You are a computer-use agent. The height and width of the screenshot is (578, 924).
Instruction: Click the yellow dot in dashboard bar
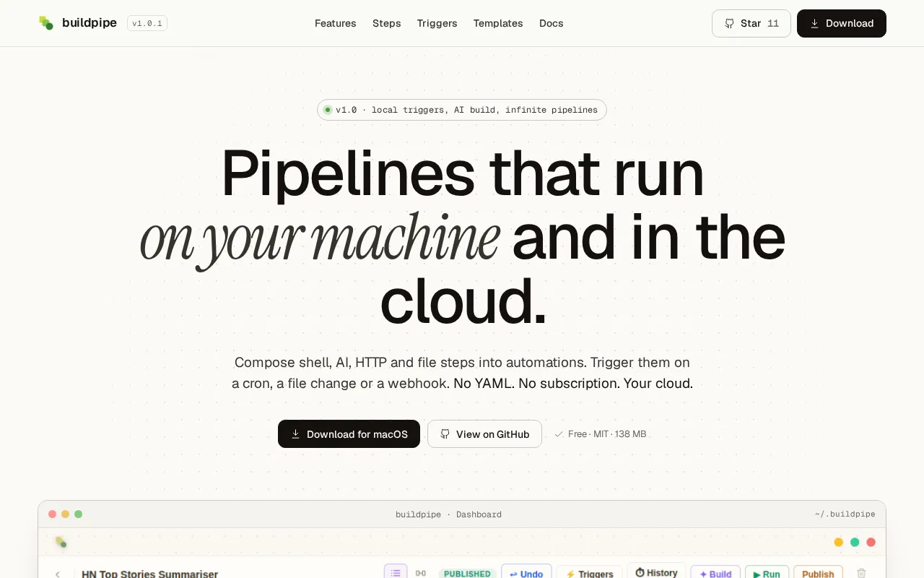click(x=838, y=542)
